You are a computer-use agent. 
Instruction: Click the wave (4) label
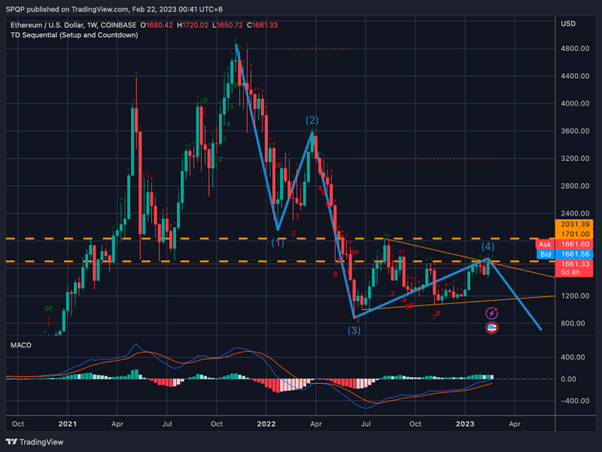pos(488,246)
